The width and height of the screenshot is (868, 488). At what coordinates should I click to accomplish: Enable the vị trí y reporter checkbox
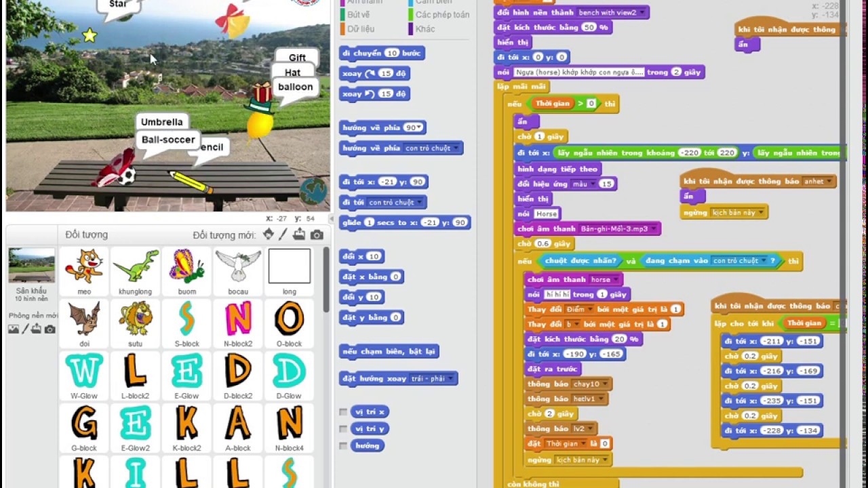(x=343, y=429)
